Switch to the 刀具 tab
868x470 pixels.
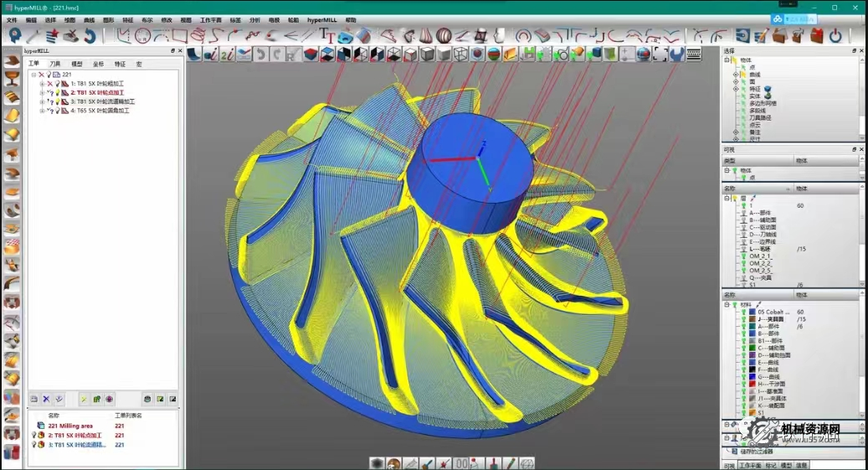55,64
